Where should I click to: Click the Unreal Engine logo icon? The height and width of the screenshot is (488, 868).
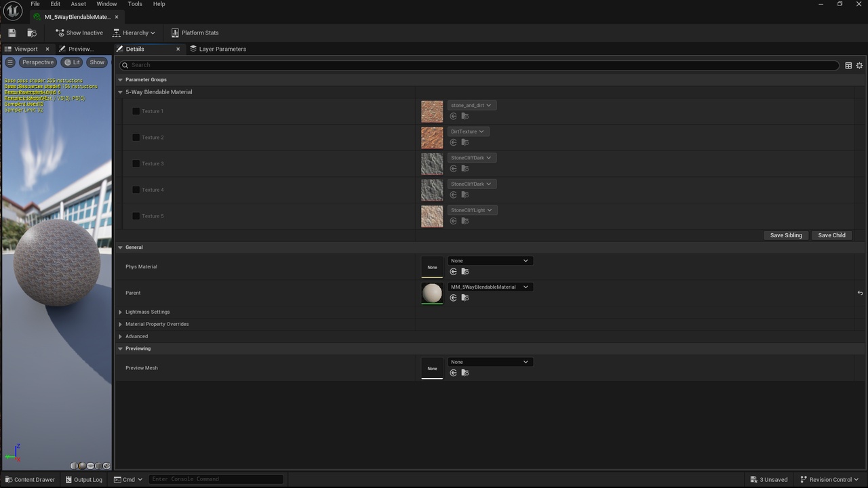13,11
